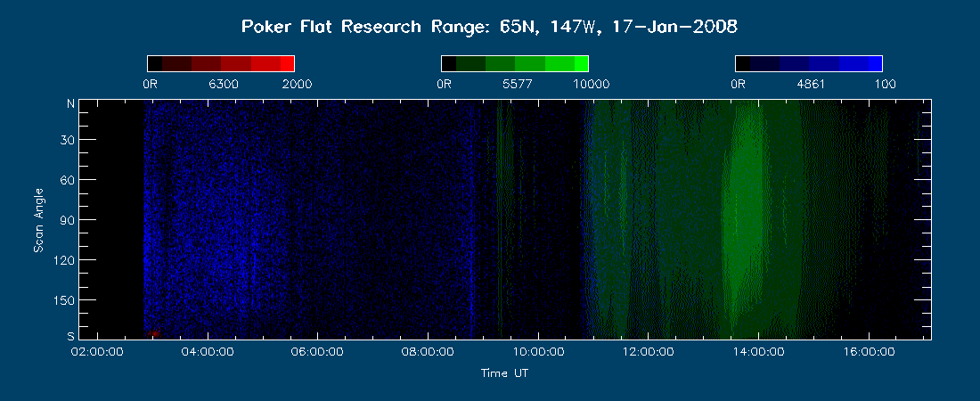Viewport: 980px width, 401px height.
Task: Click the 'Time UT' axis title
Action: (504, 373)
